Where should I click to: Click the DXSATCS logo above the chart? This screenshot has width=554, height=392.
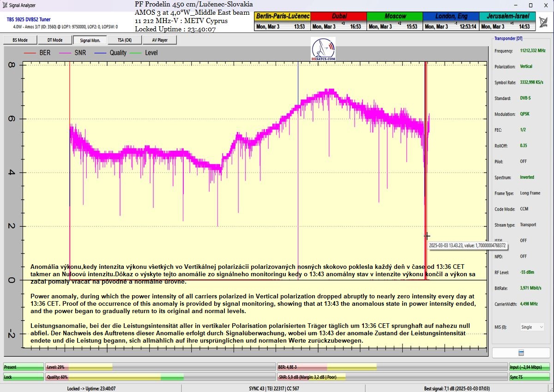(323, 49)
